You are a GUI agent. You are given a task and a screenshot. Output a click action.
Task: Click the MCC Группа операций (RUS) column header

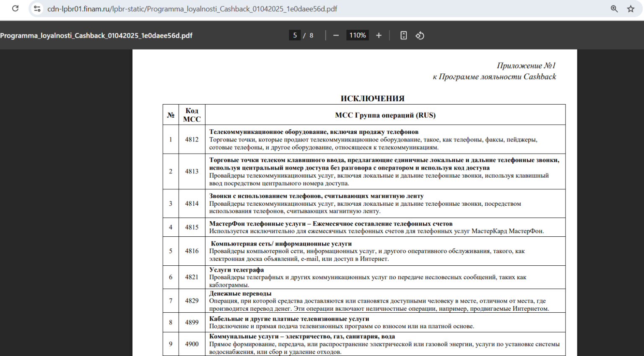(385, 115)
